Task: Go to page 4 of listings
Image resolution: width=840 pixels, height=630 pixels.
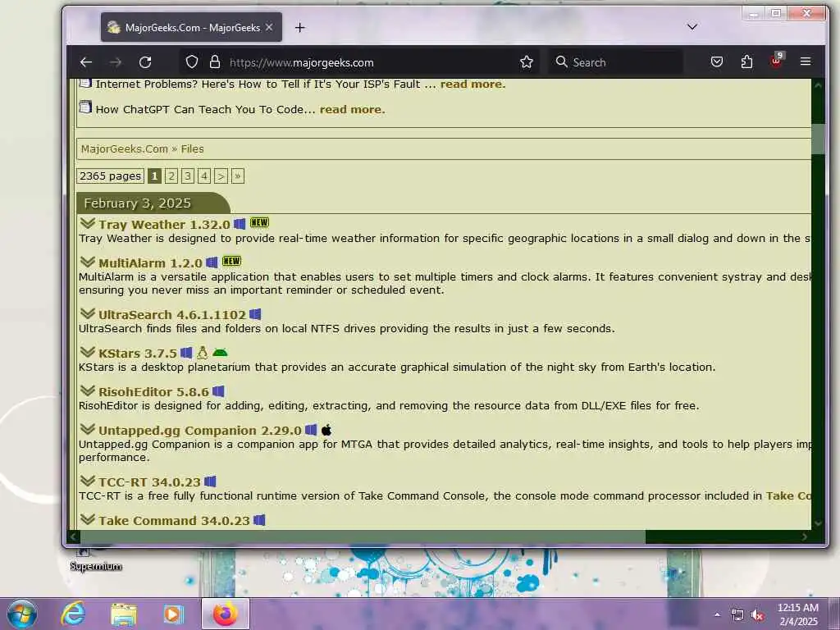Action: click(x=204, y=176)
